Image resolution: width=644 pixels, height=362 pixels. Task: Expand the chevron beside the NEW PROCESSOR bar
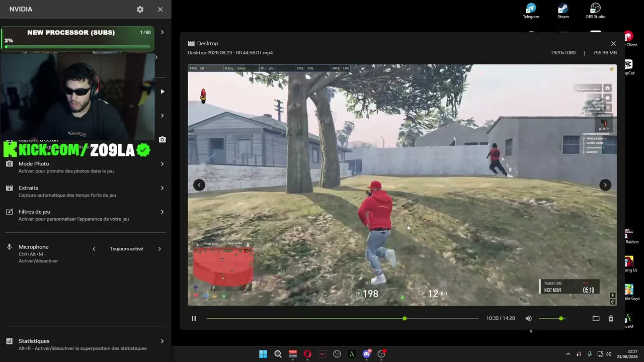click(162, 32)
